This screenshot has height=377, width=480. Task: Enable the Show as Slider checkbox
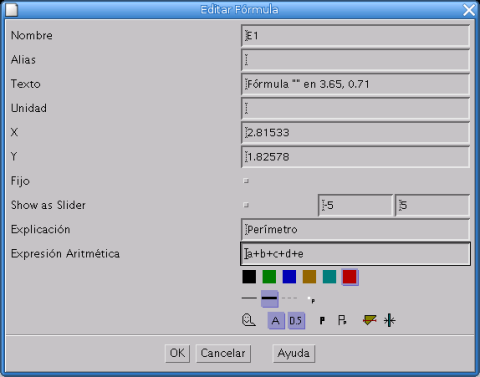tap(246, 205)
